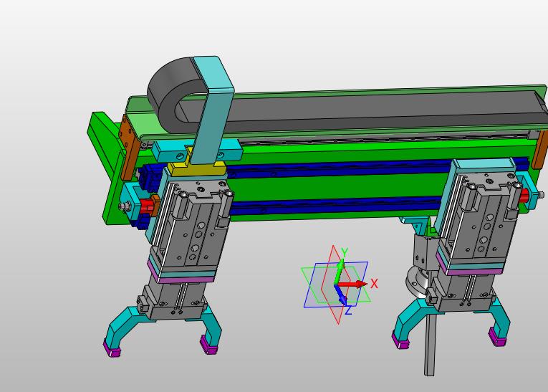Pick the red bumper on the right carriage
The height and width of the screenshot is (392, 548).
pyautogui.click(x=523, y=196)
